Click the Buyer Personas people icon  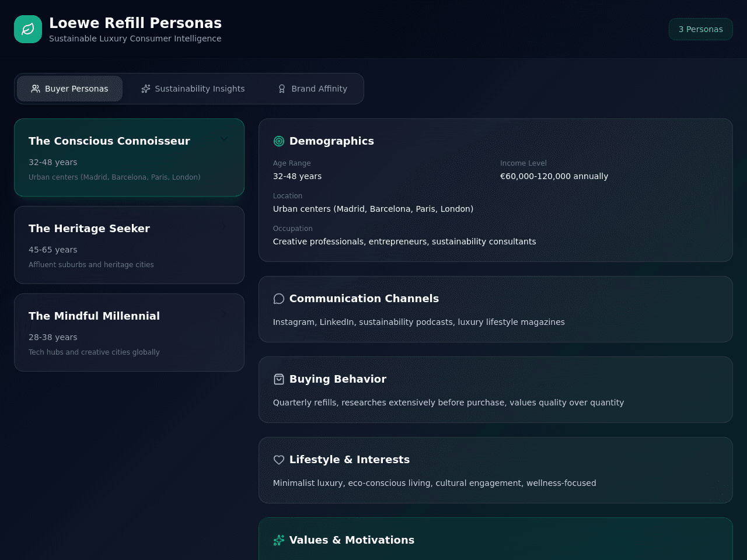(x=36, y=89)
